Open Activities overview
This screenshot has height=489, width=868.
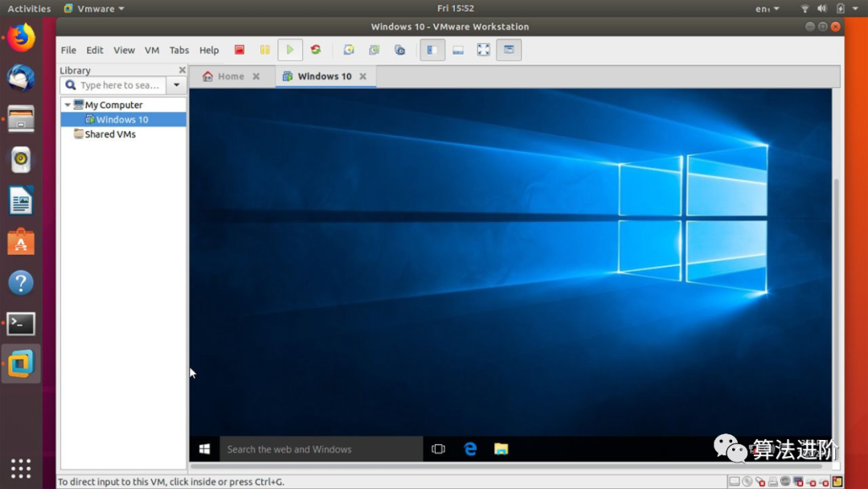click(29, 8)
